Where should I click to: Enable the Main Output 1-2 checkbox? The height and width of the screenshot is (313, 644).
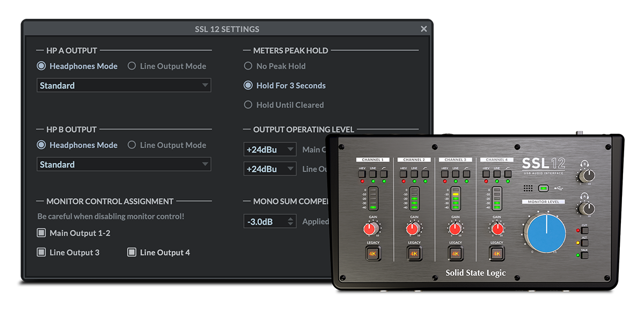41,233
